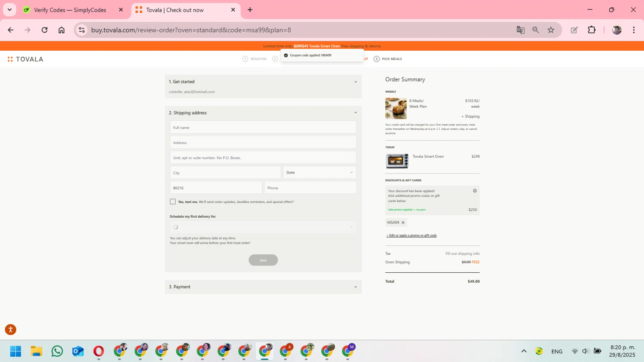Click ENG language indicator
This screenshot has height=362, width=644.
(557, 351)
